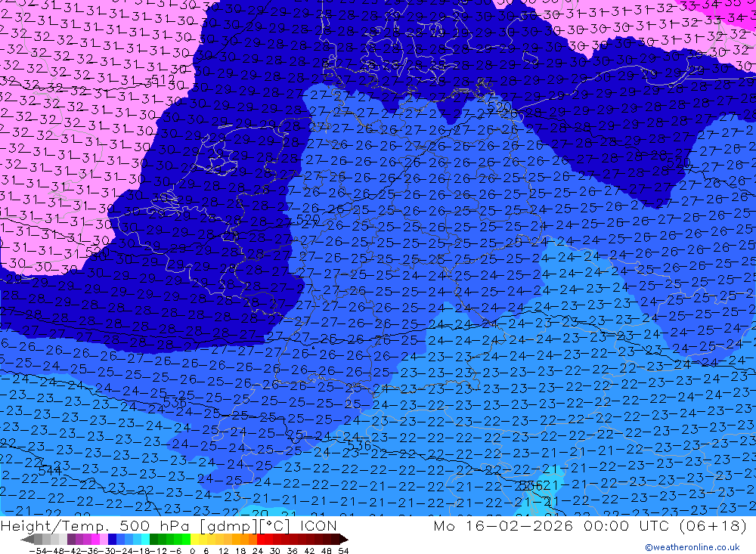The width and height of the screenshot is (756, 554).
Task: Click the purple swatch at -42
Action: [x=71, y=539]
